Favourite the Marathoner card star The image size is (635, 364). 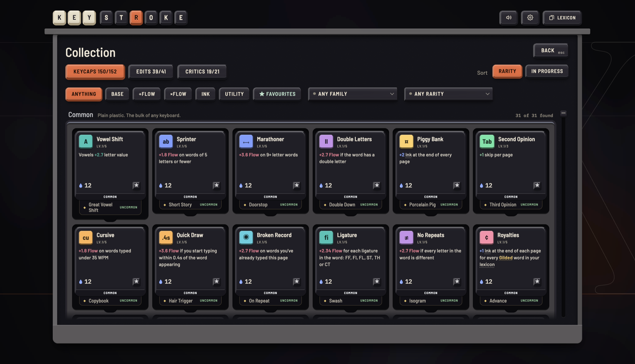point(297,185)
